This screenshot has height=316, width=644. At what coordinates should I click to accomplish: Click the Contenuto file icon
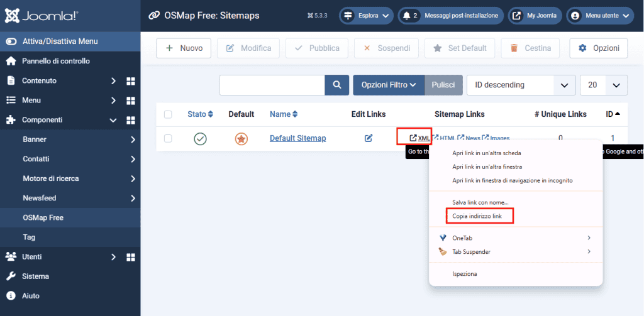11,80
